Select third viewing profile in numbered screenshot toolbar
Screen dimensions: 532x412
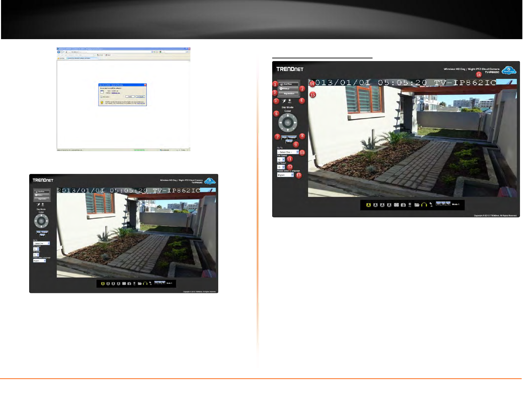(x=382, y=205)
